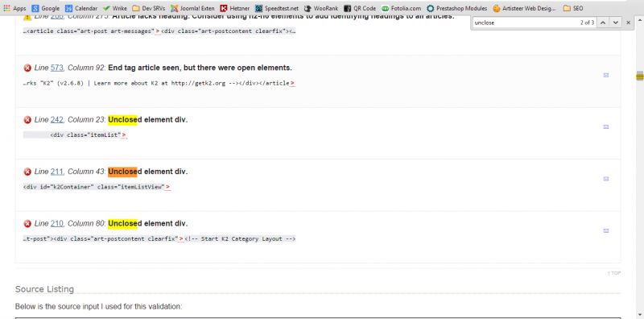The image size is (644, 319).
Task: Open the Artisteer Web Design bookmark
Action: (524, 8)
